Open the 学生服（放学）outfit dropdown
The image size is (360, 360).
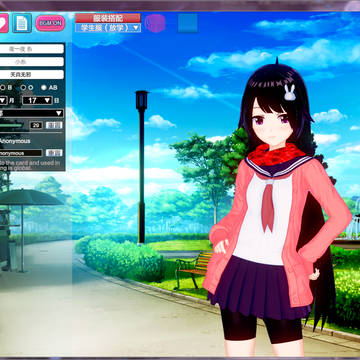coord(108,28)
